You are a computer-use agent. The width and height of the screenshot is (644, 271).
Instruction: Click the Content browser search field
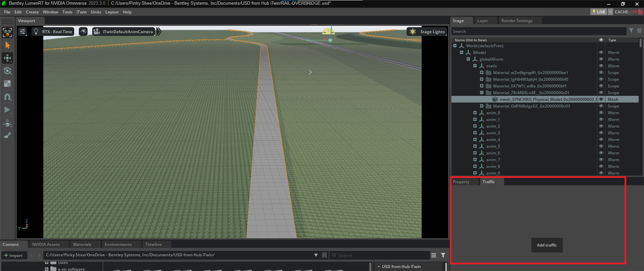pyautogui.click(x=379, y=255)
